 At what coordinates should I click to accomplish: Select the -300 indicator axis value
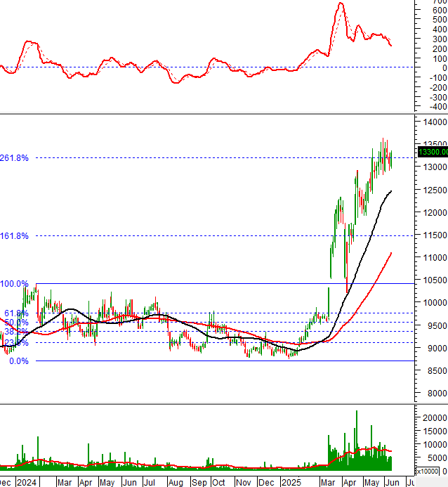(438, 98)
